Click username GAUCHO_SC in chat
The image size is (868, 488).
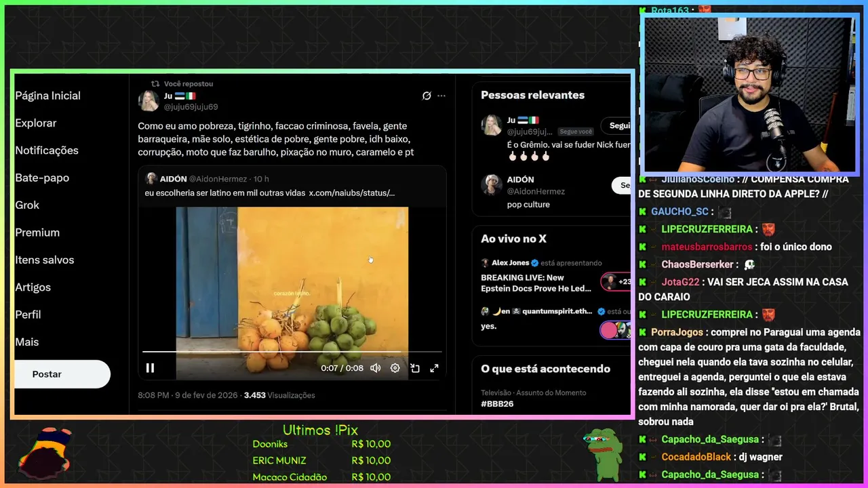[x=679, y=211]
